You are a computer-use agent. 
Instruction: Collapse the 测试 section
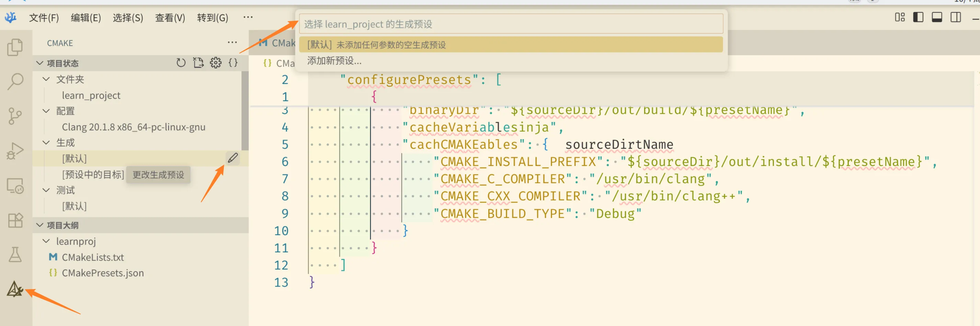(x=46, y=190)
